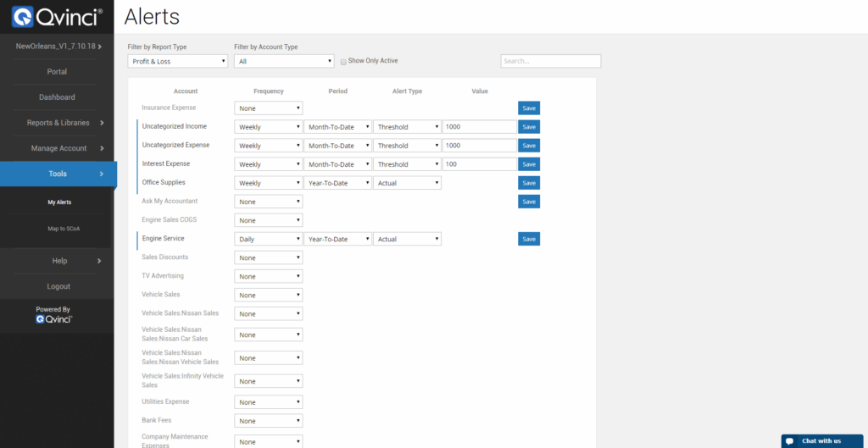Save the Engine Service alert row
The height and width of the screenshot is (448, 868).
coord(528,239)
